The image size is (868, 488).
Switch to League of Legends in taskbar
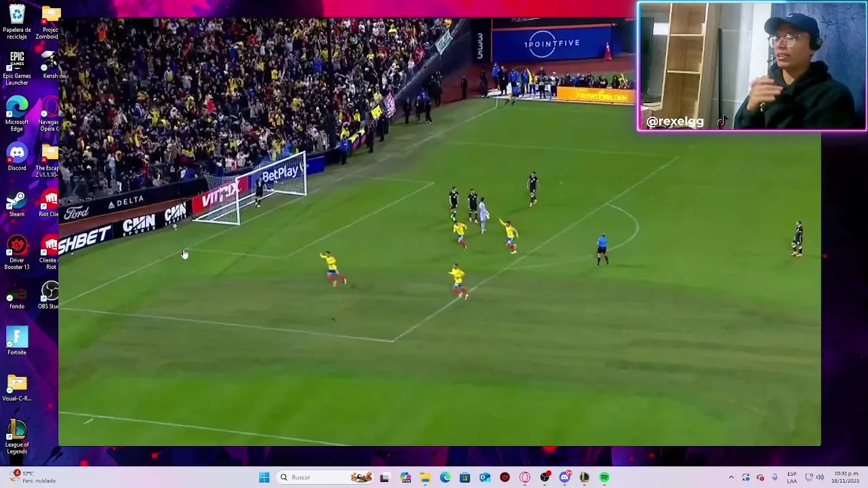(x=584, y=477)
